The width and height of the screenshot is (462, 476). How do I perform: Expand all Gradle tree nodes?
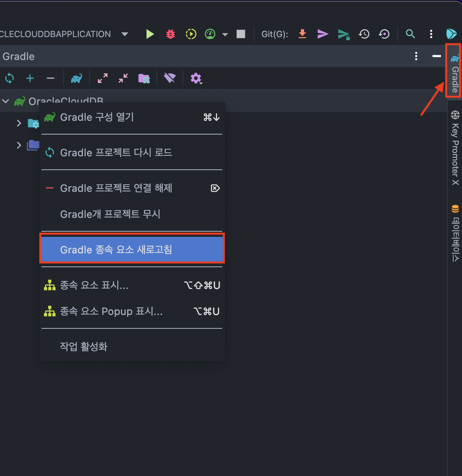point(103,78)
